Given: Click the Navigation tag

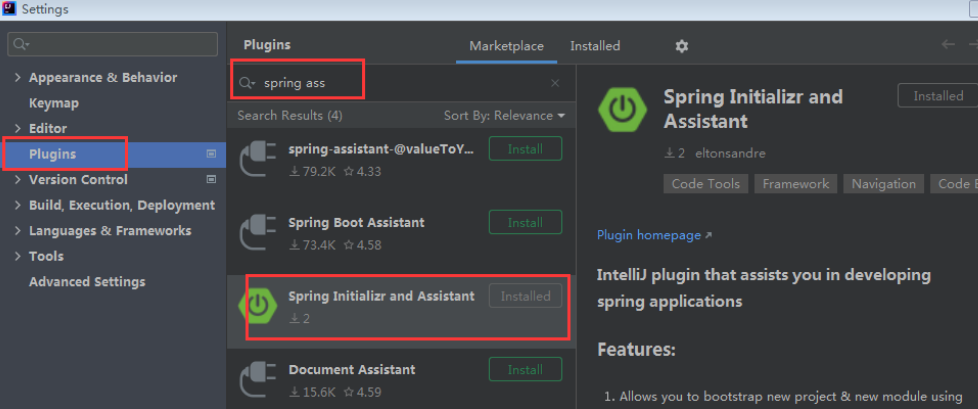Looking at the screenshot, I should [883, 184].
